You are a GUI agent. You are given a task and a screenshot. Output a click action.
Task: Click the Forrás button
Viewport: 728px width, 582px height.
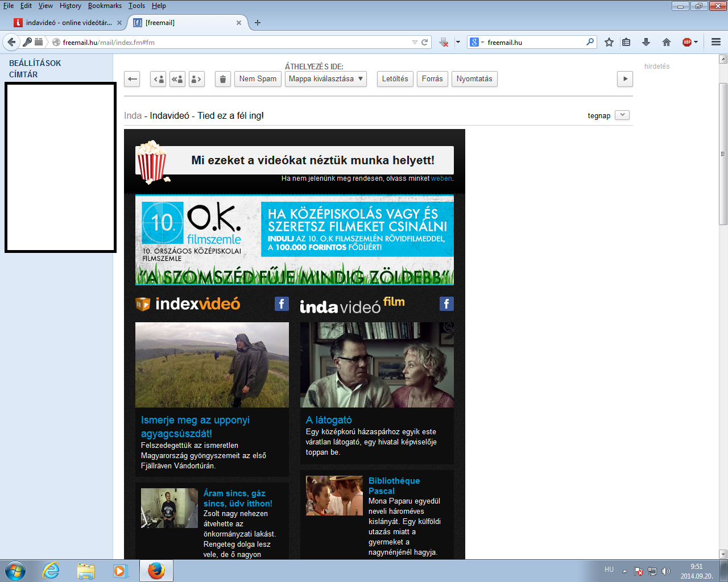click(432, 79)
